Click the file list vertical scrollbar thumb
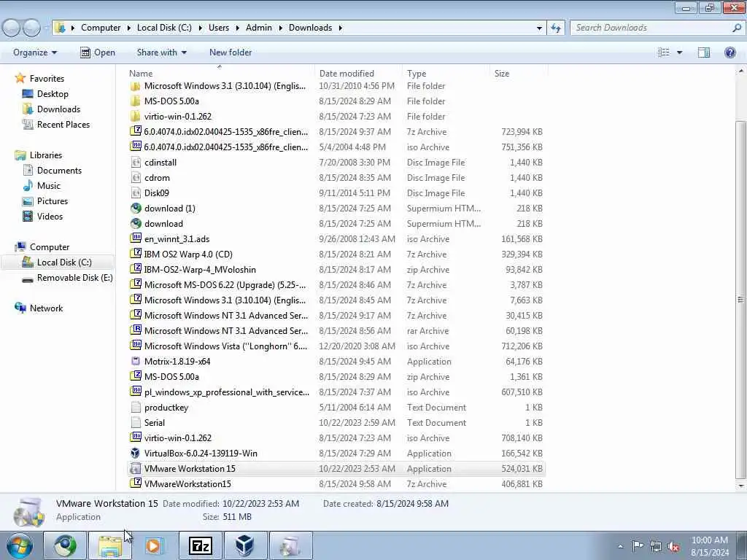Screen dimensions: 747x560 (740, 300)
